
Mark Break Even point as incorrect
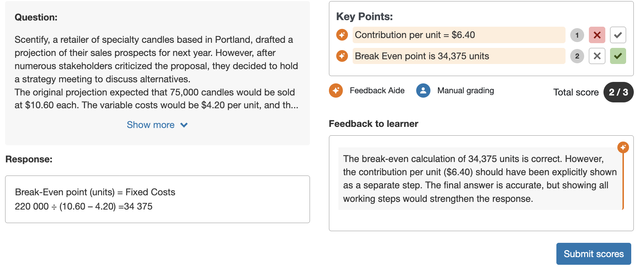[x=597, y=56]
